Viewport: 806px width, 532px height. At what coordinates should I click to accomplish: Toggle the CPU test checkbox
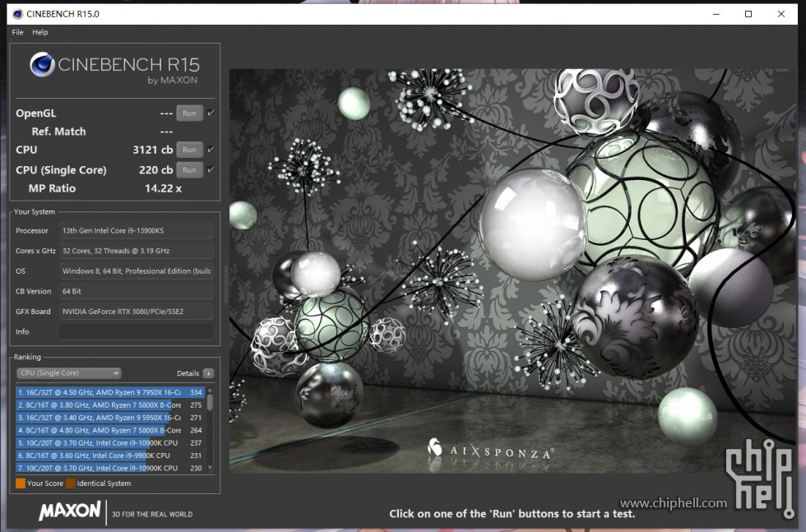(211, 150)
